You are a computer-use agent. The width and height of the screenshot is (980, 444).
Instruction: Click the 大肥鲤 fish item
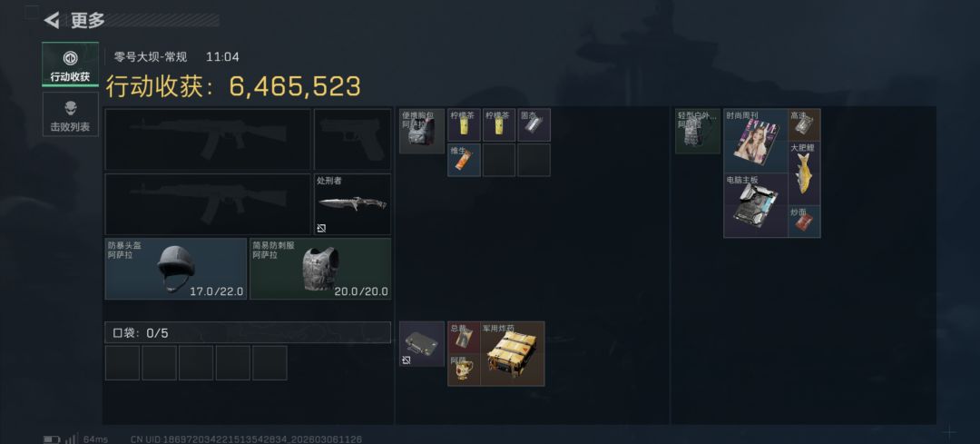point(804,173)
